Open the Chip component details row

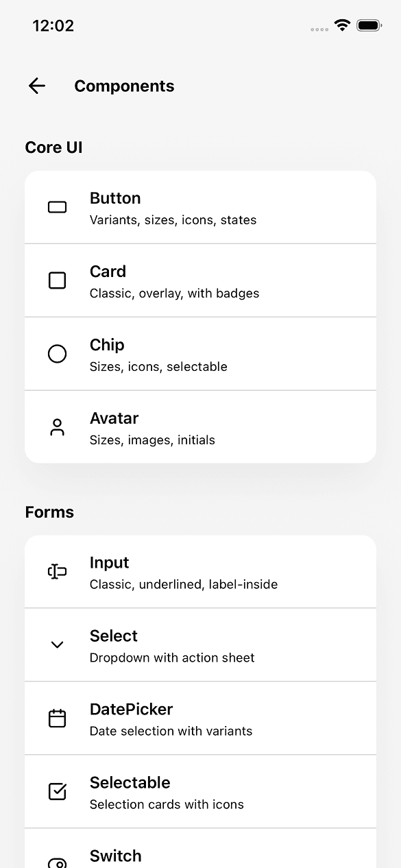point(200,354)
